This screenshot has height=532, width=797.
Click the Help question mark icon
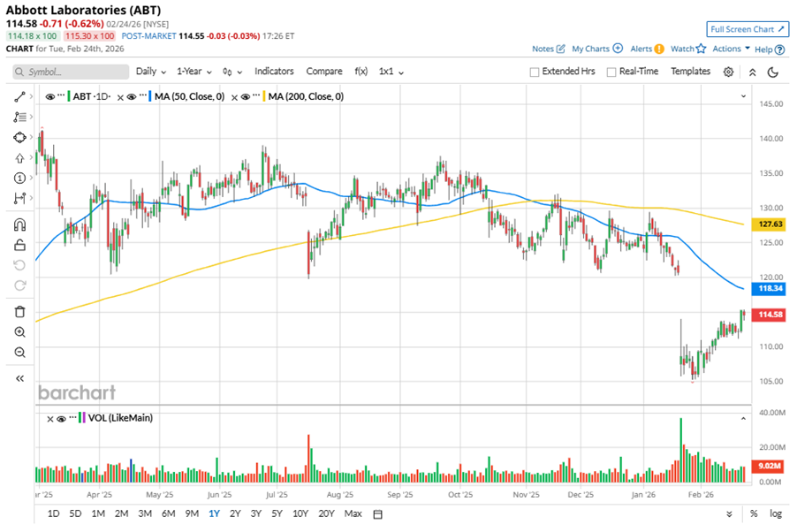779,49
